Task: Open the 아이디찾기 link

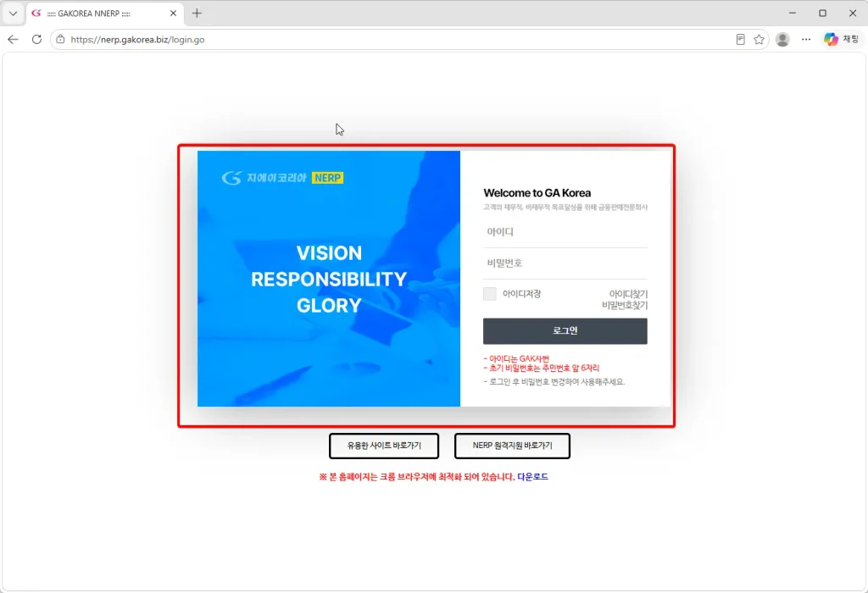Action: click(628, 294)
